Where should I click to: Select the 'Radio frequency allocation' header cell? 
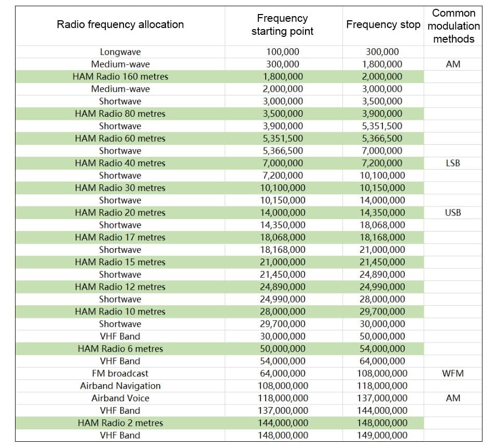[120, 24]
